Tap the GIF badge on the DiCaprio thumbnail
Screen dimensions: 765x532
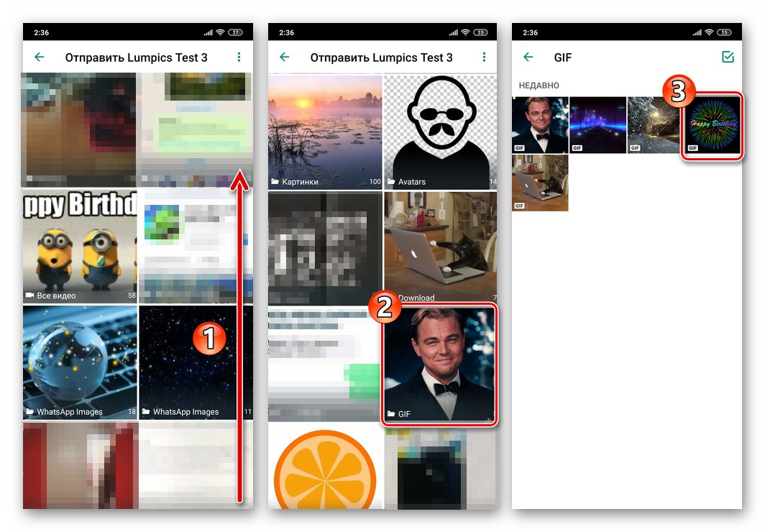tap(519, 147)
